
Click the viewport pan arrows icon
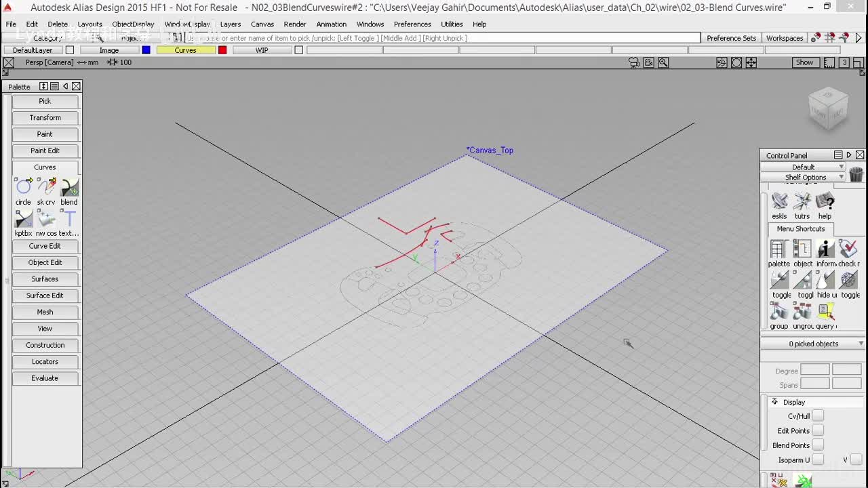(x=751, y=62)
